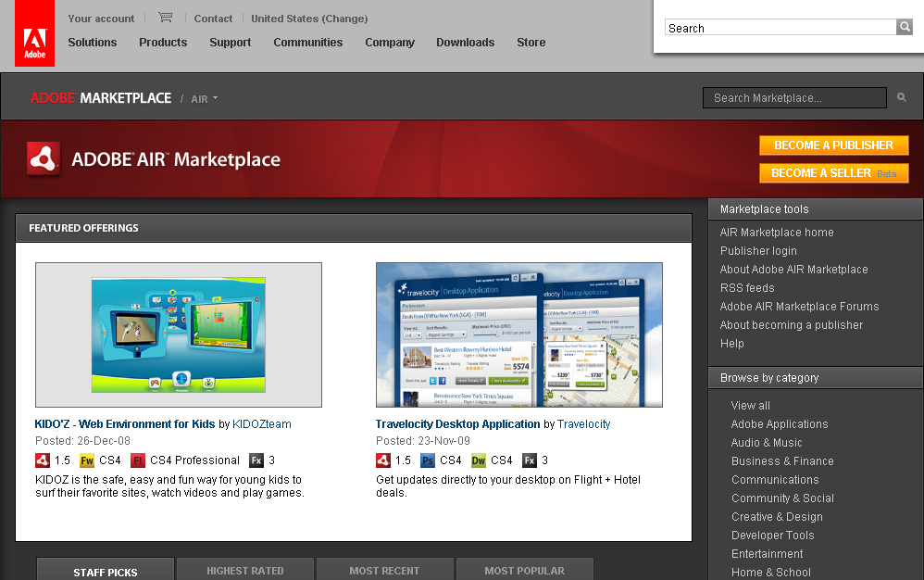924x580 pixels.
Task: Open the Communities menu
Action: (x=308, y=43)
